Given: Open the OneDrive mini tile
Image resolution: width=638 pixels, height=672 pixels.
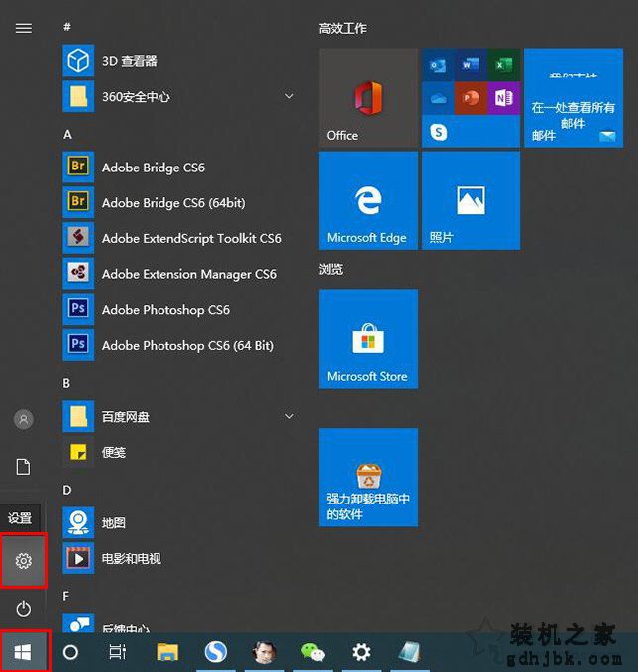Looking at the screenshot, I should pos(438,98).
